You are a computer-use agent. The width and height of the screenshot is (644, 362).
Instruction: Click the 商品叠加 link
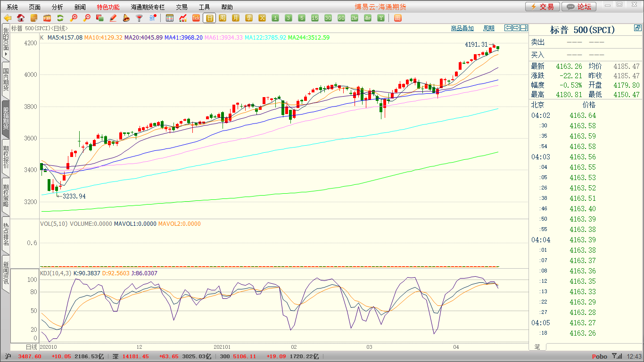coord(462,28)
